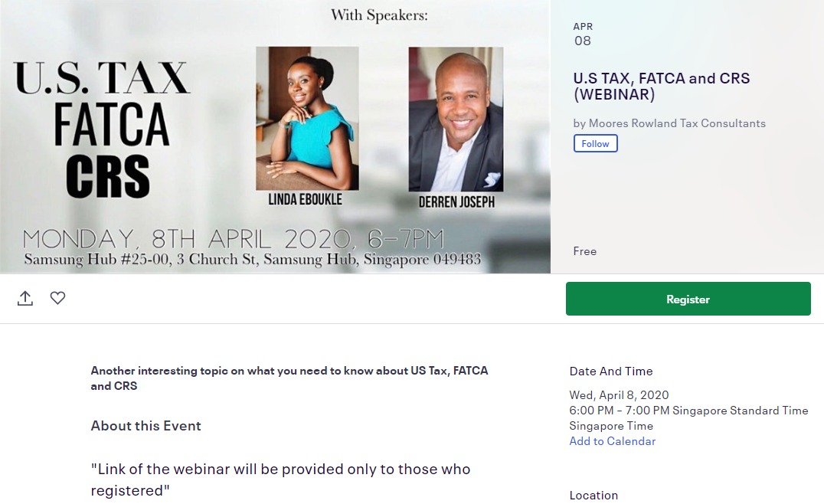Click the green Register button
Viewport: 824px width, 504px height.
(x=688, y=299)
